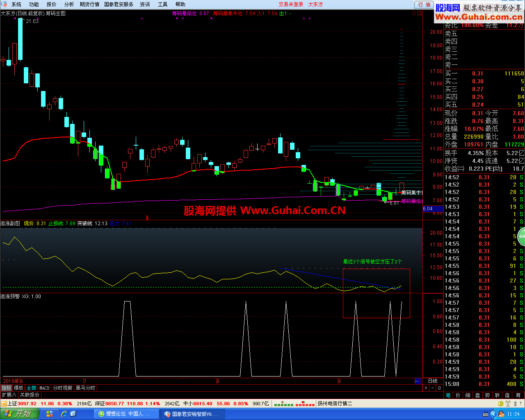Open the 日线 period selector
This screenshot has height=420, width=525.
coord(433,381)
